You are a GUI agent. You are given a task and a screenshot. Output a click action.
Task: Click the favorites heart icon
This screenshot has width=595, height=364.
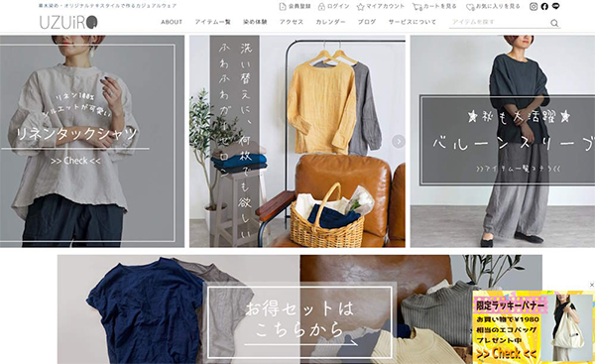coord(470,7)
